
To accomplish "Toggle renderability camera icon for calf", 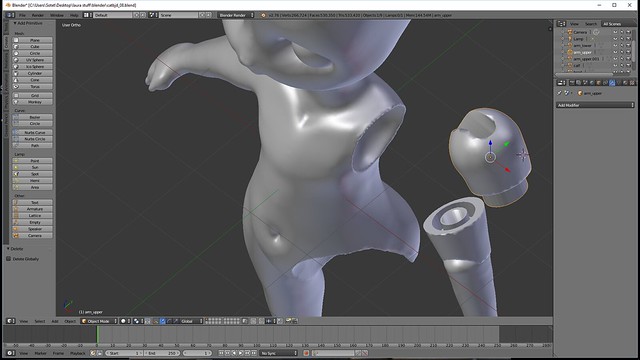I will [628, 65].
